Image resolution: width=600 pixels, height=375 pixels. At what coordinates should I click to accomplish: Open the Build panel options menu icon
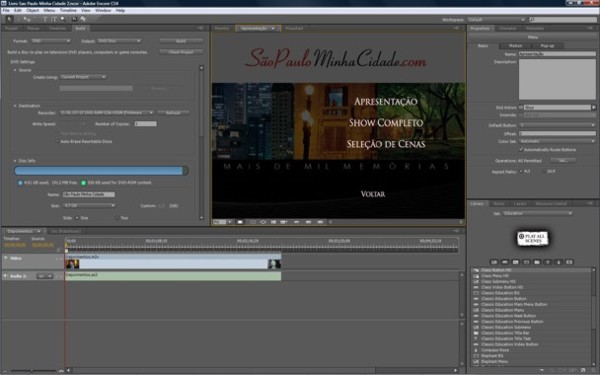pos(201,28)
